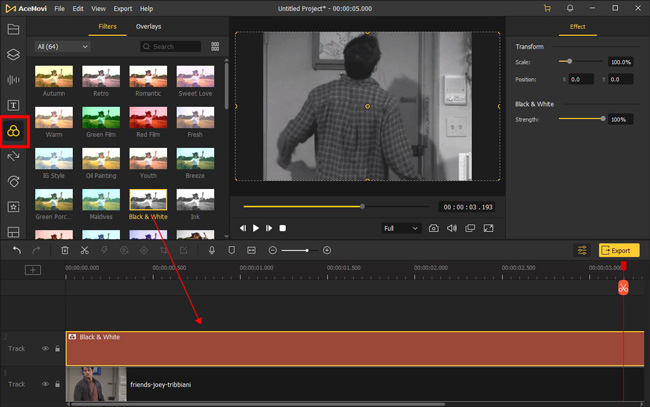Take a snapshot with camera icon

coord(434,228)
